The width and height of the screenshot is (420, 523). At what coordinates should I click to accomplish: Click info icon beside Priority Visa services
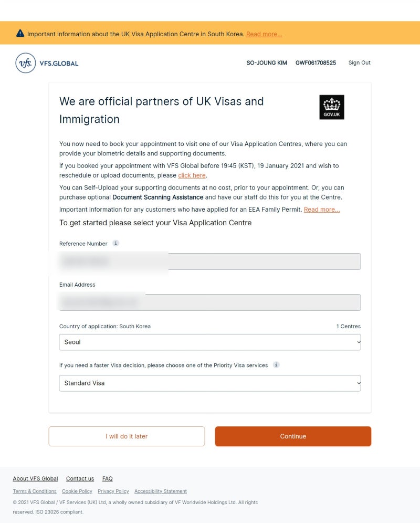tap(276, 365)
